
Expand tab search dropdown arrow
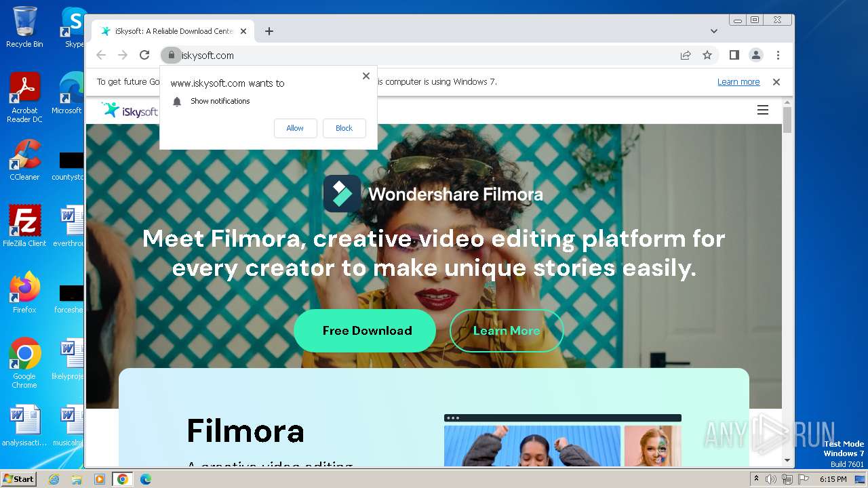point(714,31)
